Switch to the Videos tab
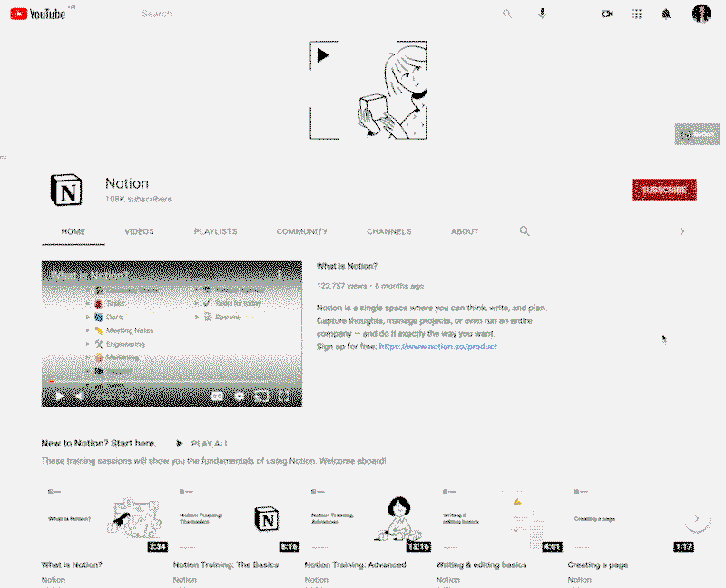The image size is (726, 588). coord(139,231)
